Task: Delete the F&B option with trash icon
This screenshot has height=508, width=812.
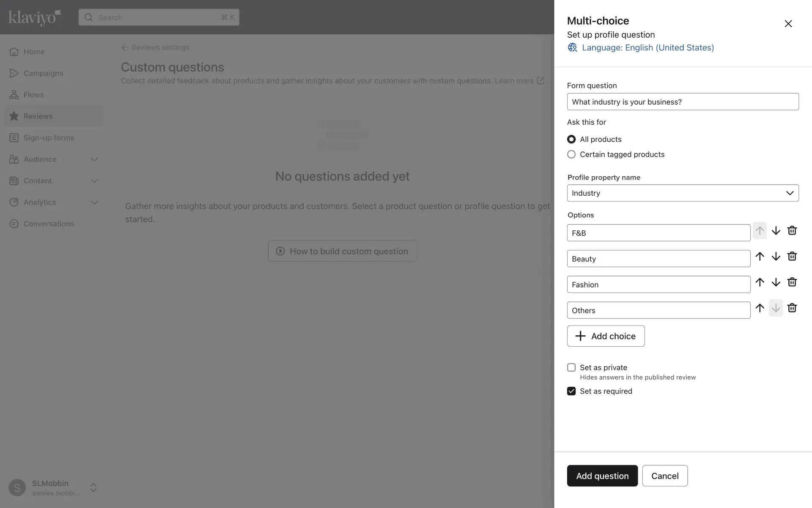Action: (x=792, y=231)
